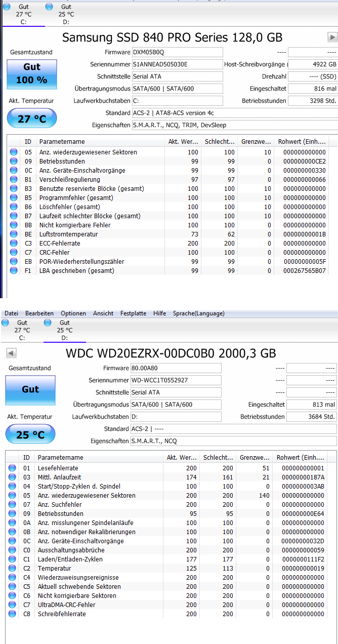Click status icon for CRC-Fehler row
Image resolution: width=338 pixels, height=644 pixels.
[x=14, y=252]
